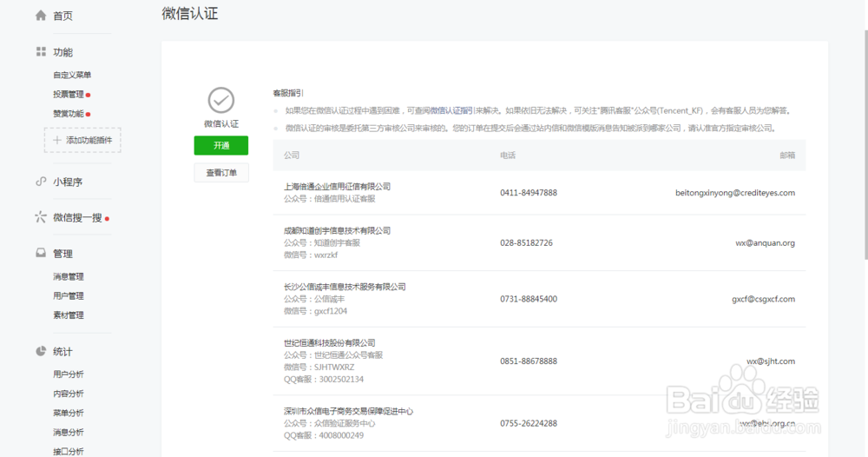Image resolution: width=868 pixels, height=457 pixels.
Task: Open 用户分析 under 统计
Action: point(68,374)
